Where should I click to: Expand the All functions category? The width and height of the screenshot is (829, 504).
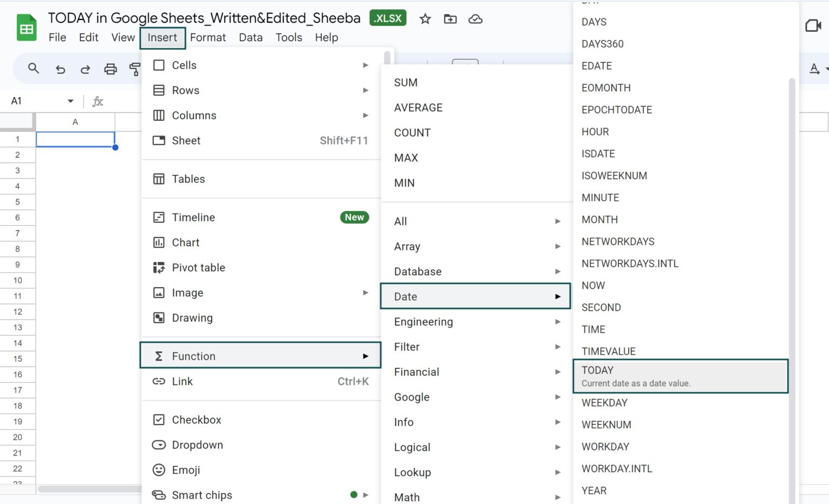(477, 221)
